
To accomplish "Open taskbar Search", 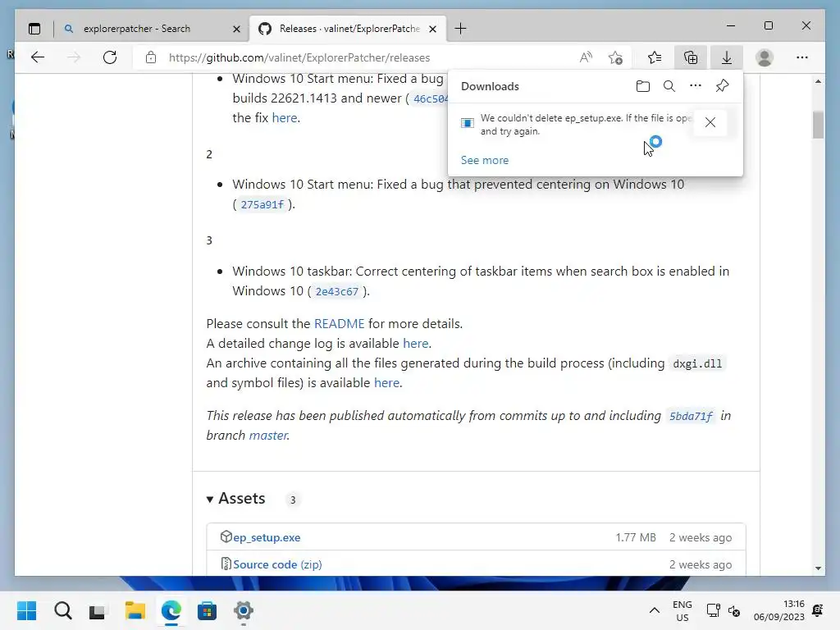I will tap(62, 610).
